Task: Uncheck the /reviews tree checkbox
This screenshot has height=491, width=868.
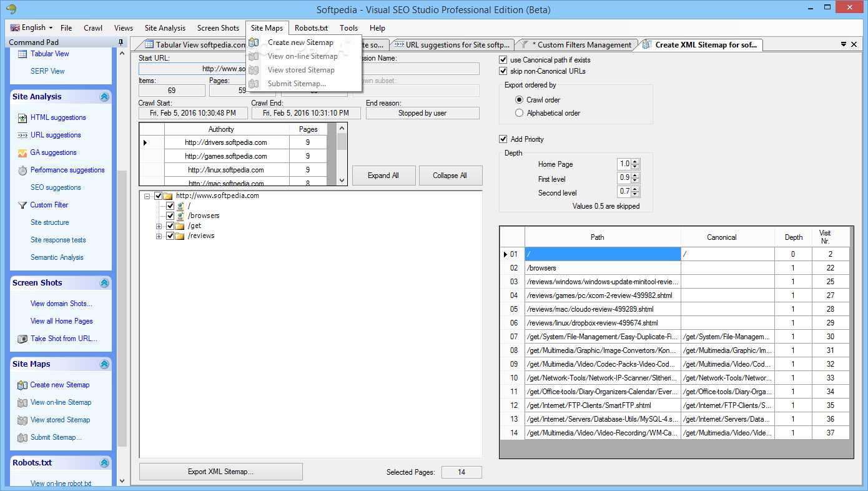Action: point(170,236)
